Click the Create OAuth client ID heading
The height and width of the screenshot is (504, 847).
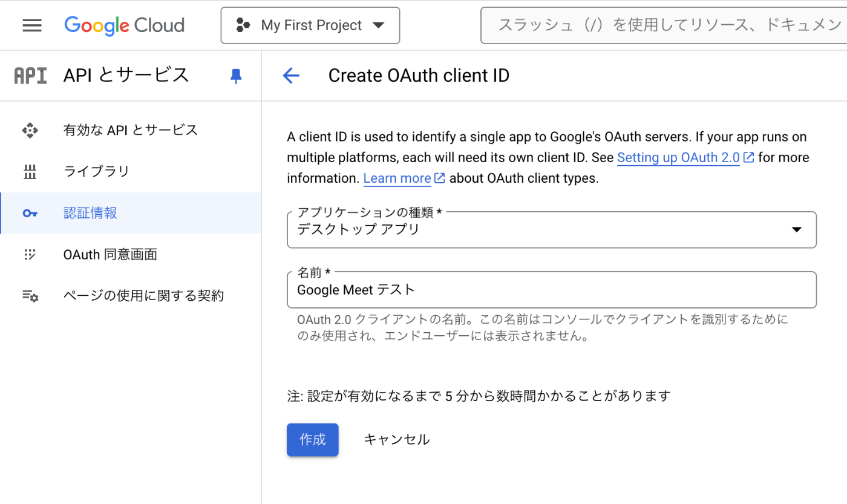419,76
